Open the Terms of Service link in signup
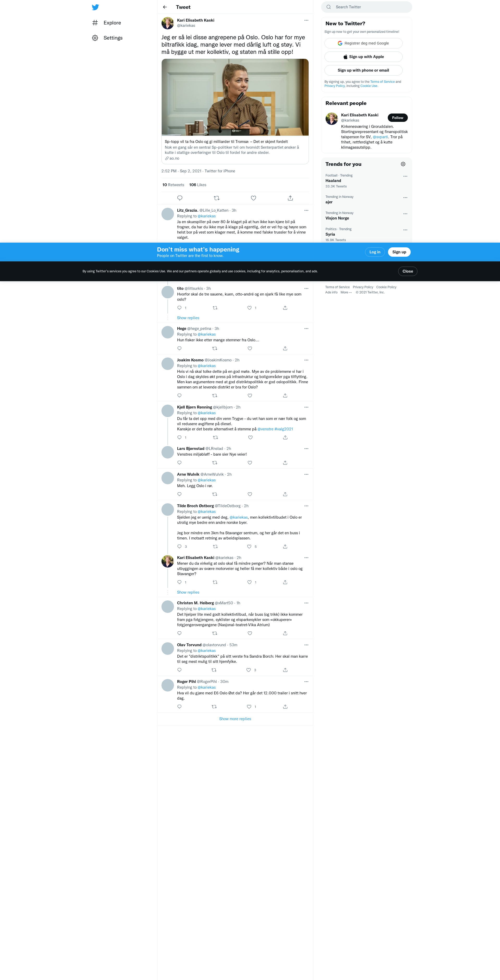The image size is (500, 980). coord(382,82)
